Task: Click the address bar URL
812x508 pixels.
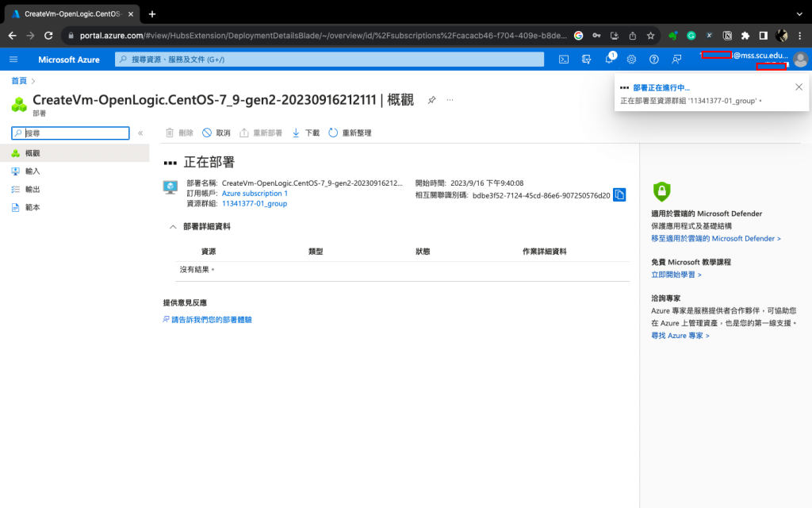Action: [324, 36]
